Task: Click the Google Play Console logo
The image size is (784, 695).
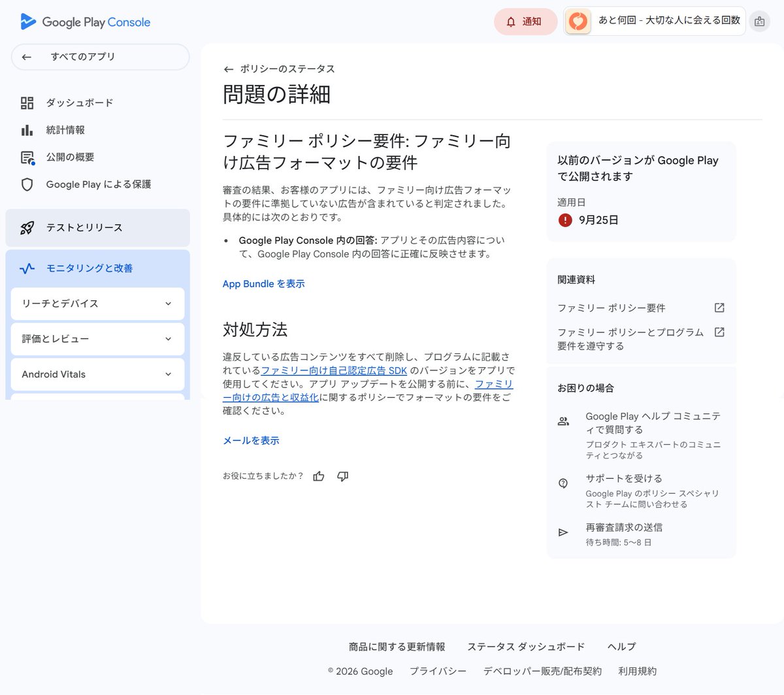Action: [x=85, y=22]
